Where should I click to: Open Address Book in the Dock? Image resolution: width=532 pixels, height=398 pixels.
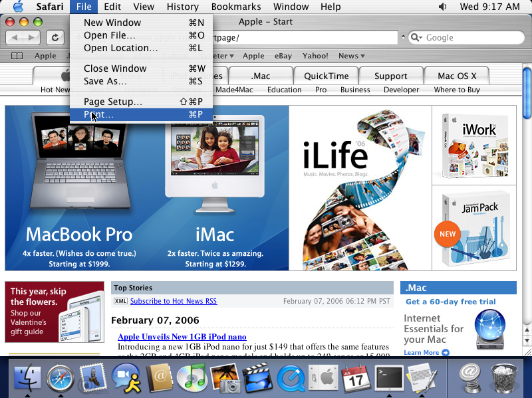pos(160,377)
